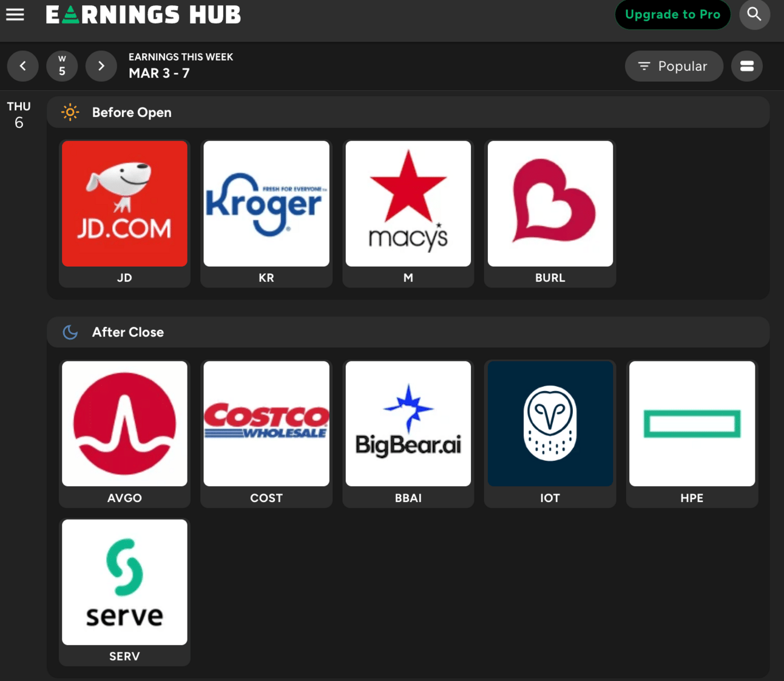Click the KR ticker label

tap(266, 278)
